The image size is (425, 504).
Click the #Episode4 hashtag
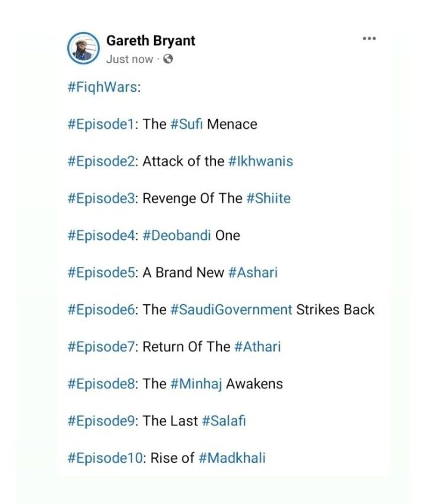click(102, 236)
